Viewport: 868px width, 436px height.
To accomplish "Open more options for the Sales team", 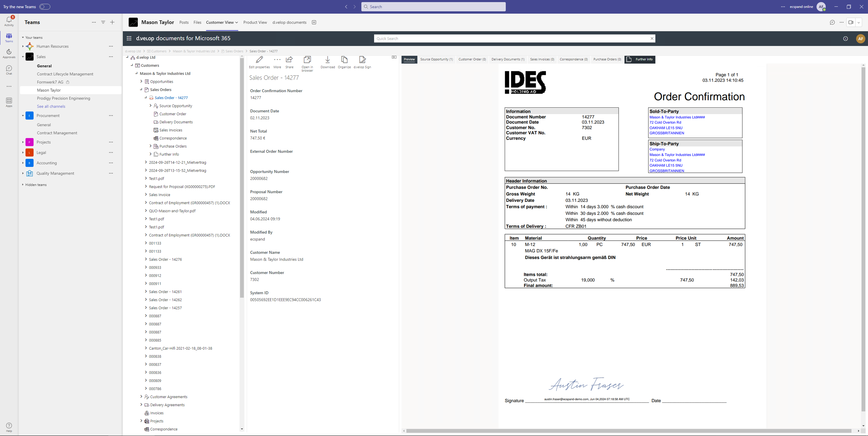I will pyautogui.click(x=111, y=57).
